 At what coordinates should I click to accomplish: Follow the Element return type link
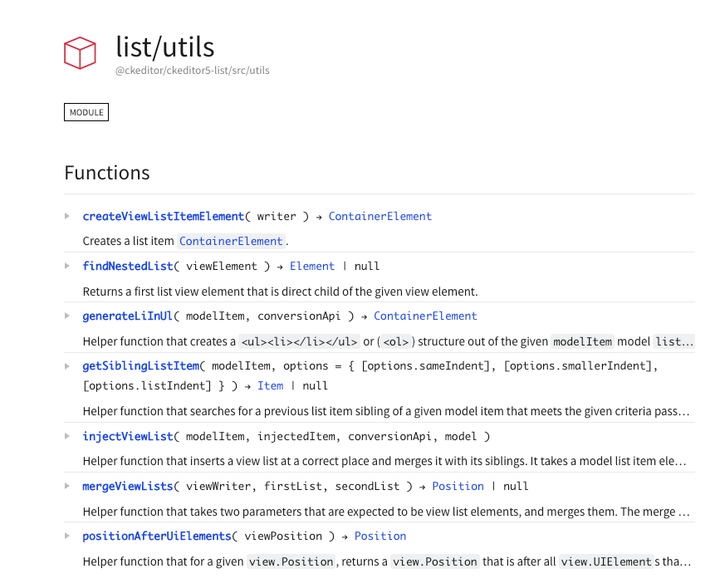[x=312, y=266]
